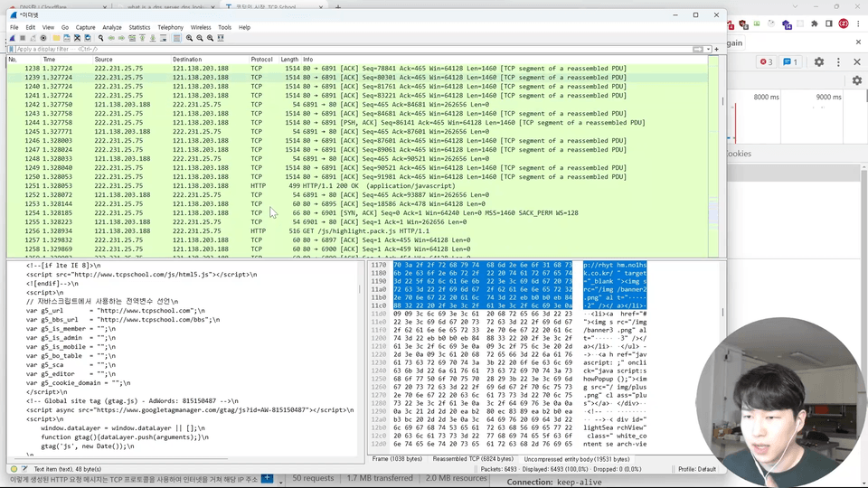Open the display filter history dropdown
This screenshot has width=868, height=488.
point(708,49)
